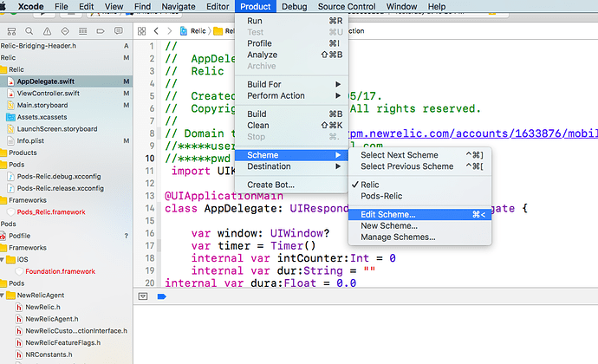The height and width of the screenshot is (364, 598).
Task: Click Manage Schemes… menu item
Action: click(x=419, y=237)
